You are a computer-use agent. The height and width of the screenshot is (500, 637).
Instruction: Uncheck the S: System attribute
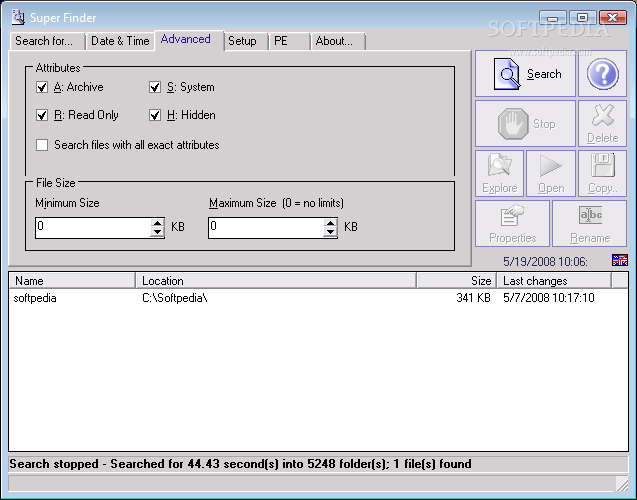point(155,87)
